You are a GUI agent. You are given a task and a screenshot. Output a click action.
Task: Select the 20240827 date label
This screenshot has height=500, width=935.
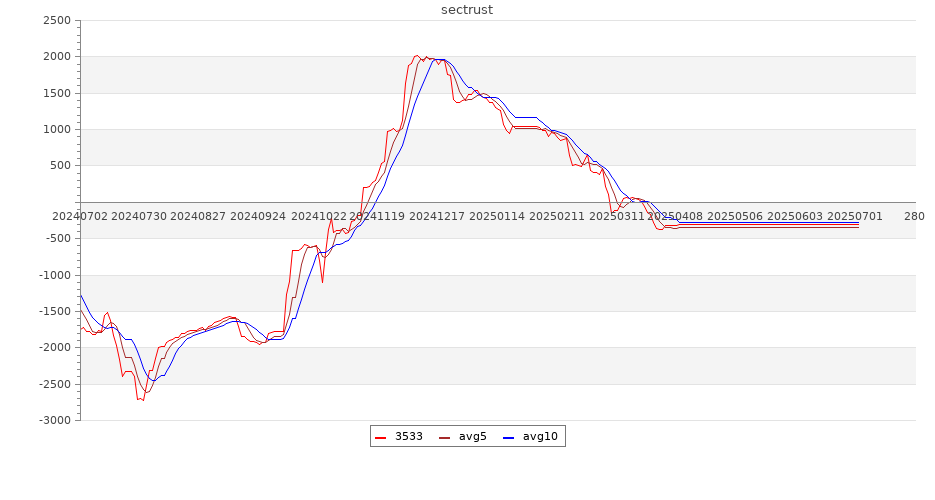coord(198,216)
